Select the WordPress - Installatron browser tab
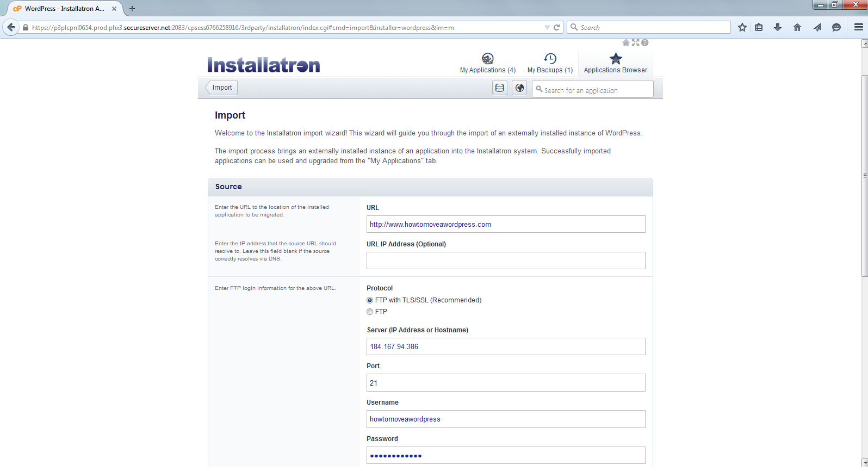Screen dimensions: 868x471 [x=64, y=9]
